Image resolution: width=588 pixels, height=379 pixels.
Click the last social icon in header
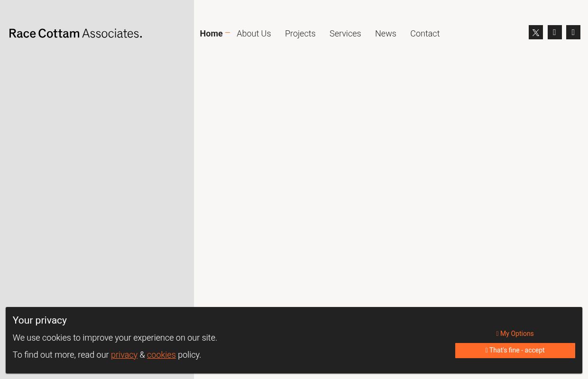[573, 32]
